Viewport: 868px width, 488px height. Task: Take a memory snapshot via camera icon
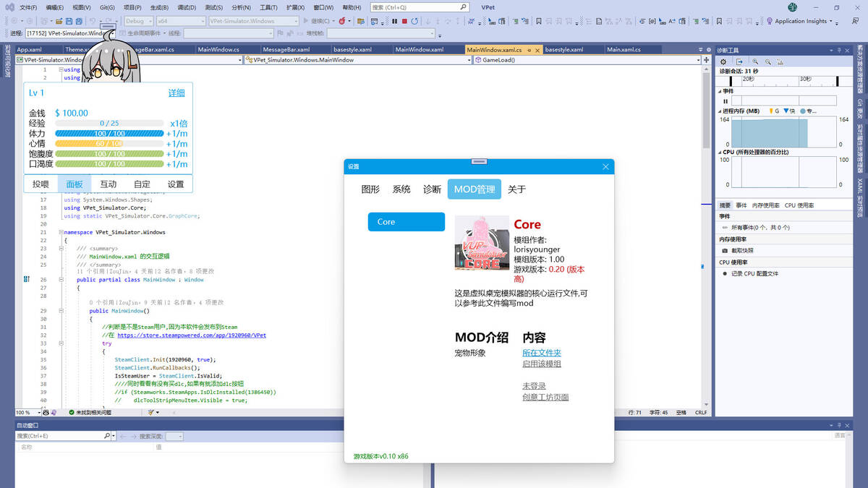[726, 250]
